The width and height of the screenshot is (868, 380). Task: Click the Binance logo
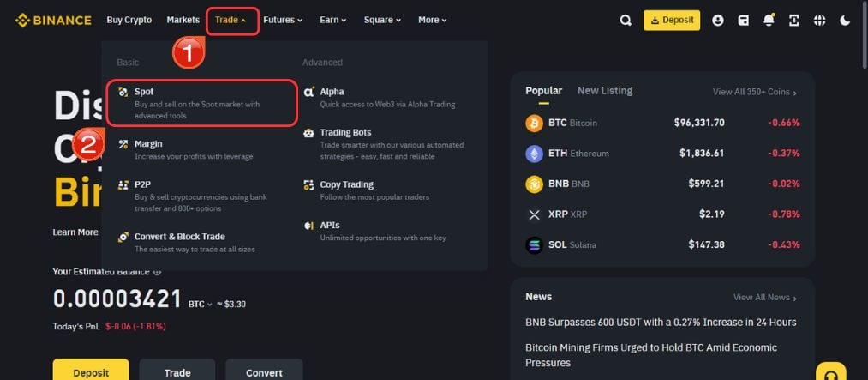(53, 21)
